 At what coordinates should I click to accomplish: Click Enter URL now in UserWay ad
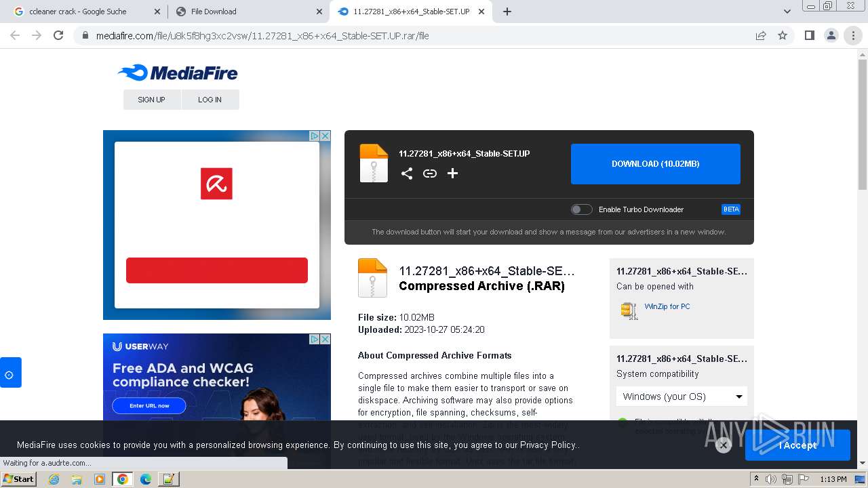[x=149, y=406]
